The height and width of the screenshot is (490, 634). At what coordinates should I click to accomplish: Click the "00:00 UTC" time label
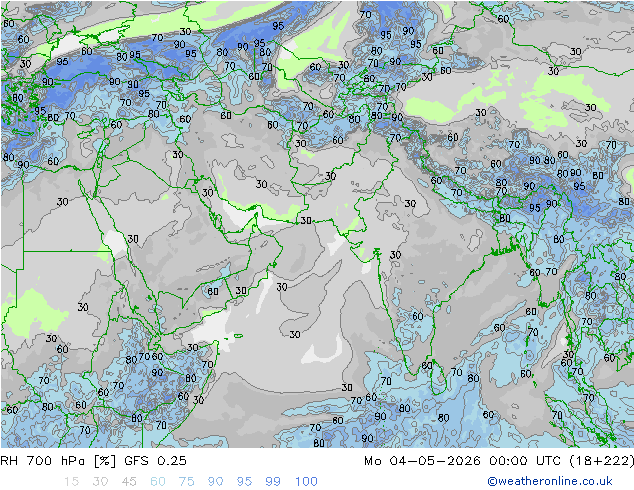[525, 460]
